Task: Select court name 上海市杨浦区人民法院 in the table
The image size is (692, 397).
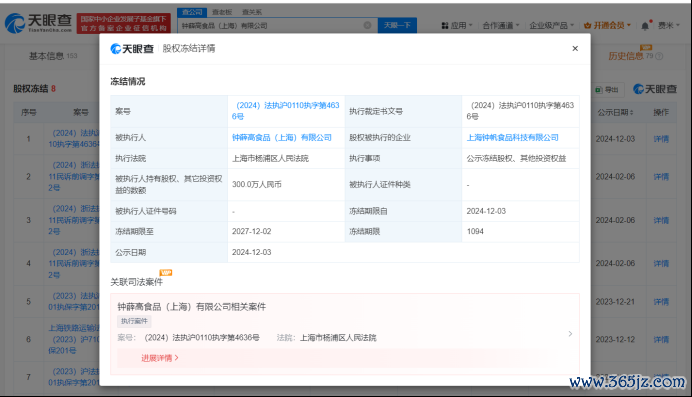Action: (270, 158)
